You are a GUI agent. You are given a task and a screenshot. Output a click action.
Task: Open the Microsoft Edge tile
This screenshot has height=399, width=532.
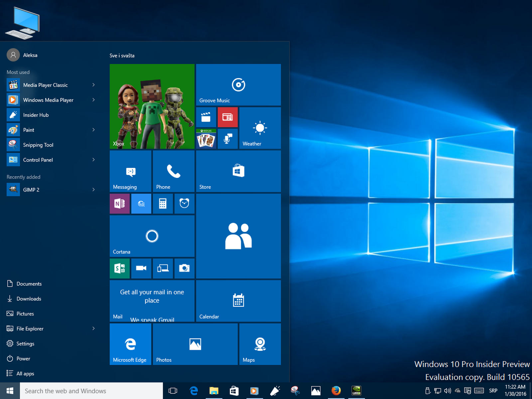[130, 344]
